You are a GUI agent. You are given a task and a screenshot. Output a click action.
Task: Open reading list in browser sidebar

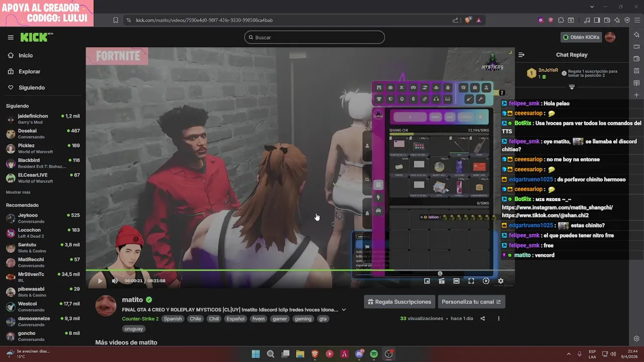[x=636, y=83]
